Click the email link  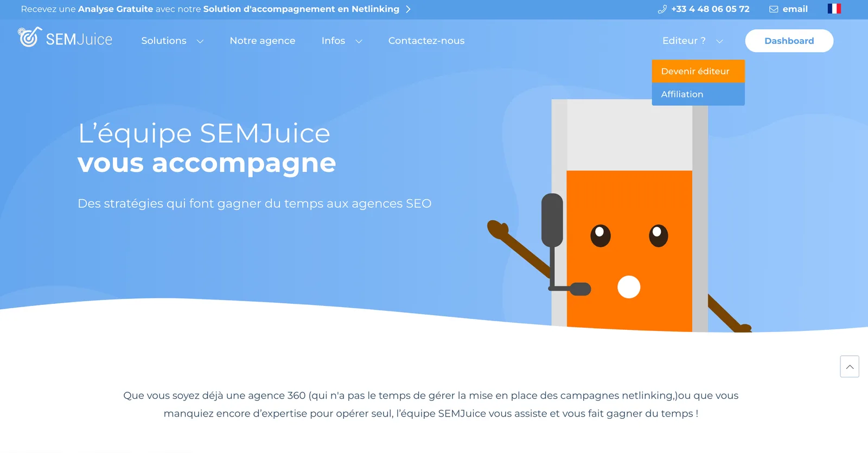[x=795, y=9]
